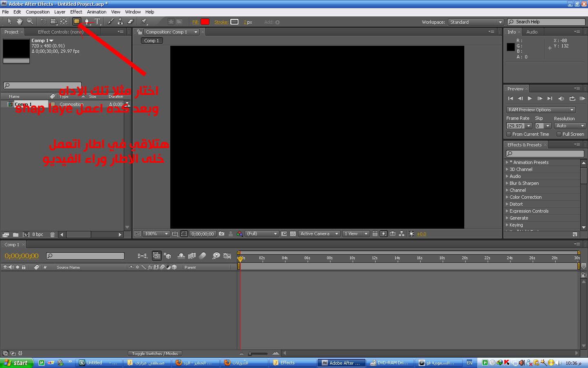The height and width of the screenshot is (368, 588).
Task: Click the red Fill color swatch
Action: click(205, 22)
